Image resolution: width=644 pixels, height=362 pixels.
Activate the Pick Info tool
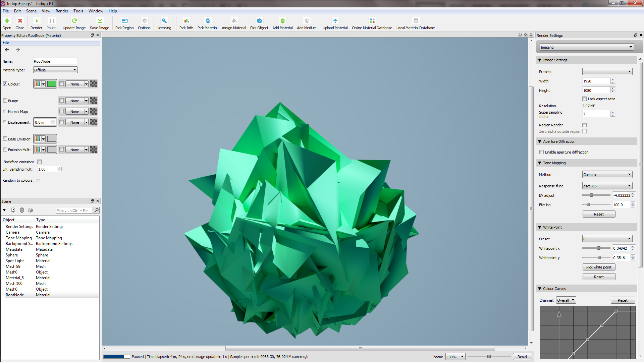186,21
